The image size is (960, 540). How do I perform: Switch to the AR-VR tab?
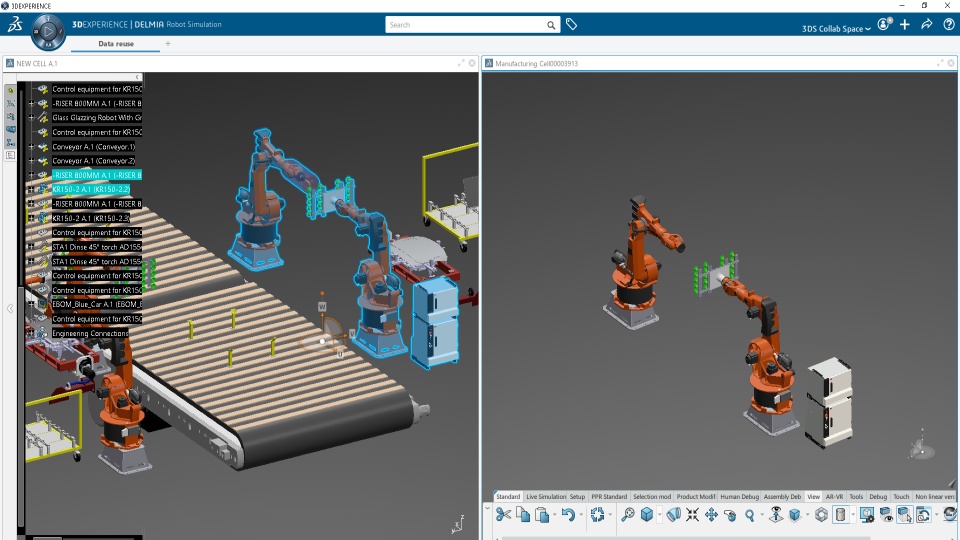[x=834, y=497]
